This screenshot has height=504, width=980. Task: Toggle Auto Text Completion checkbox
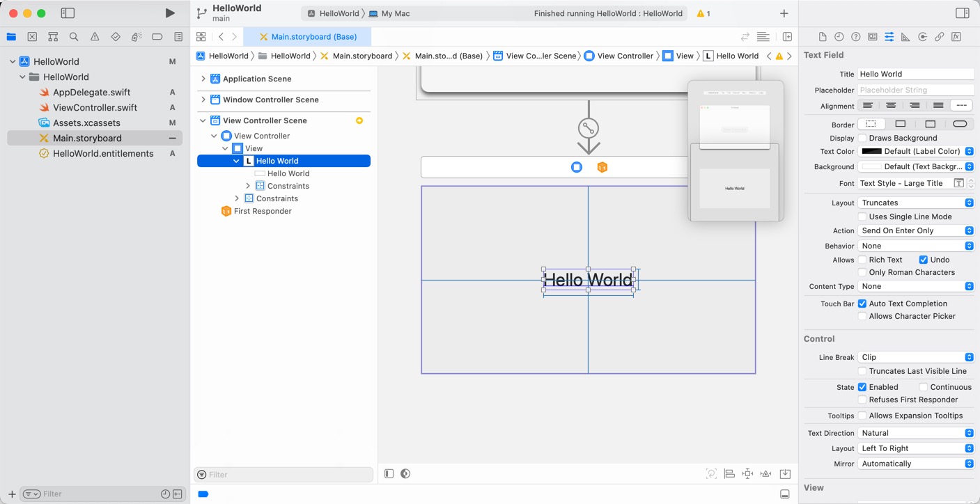862,304
